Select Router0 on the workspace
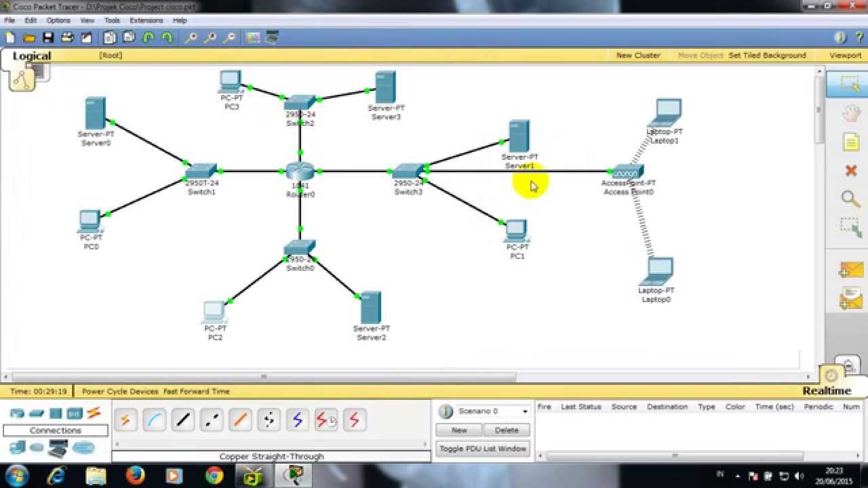Screen dimensions: 868x488 [299, 172]
